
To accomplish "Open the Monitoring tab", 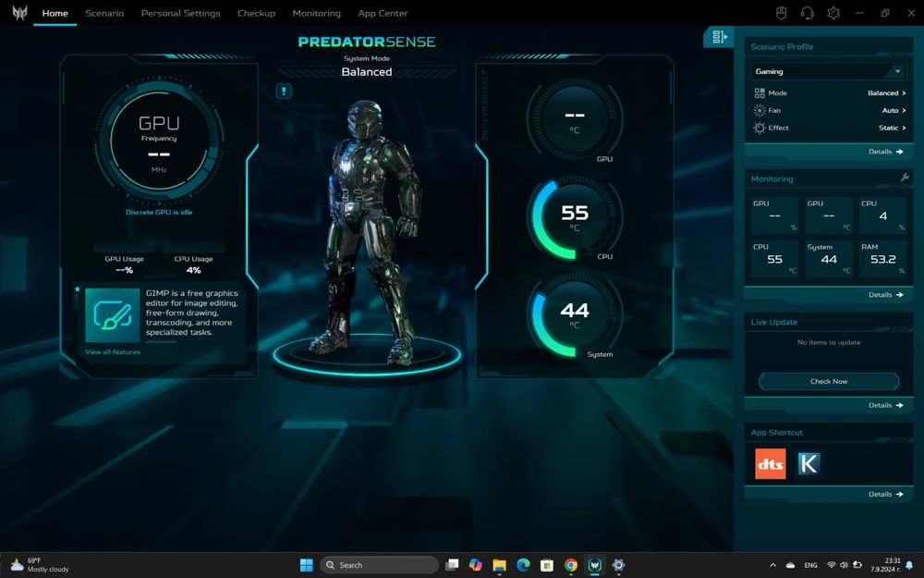I will [316, 13].
